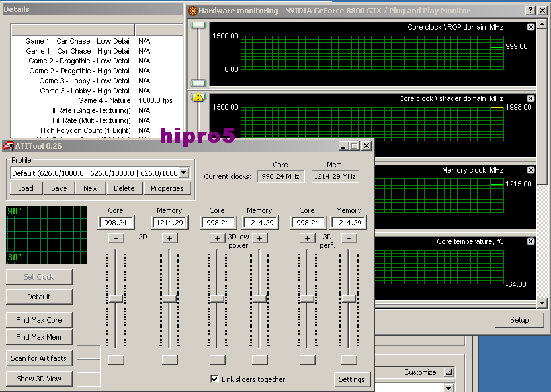
Task: Click the Customize icon at bottom right
Action: point(449,372)
